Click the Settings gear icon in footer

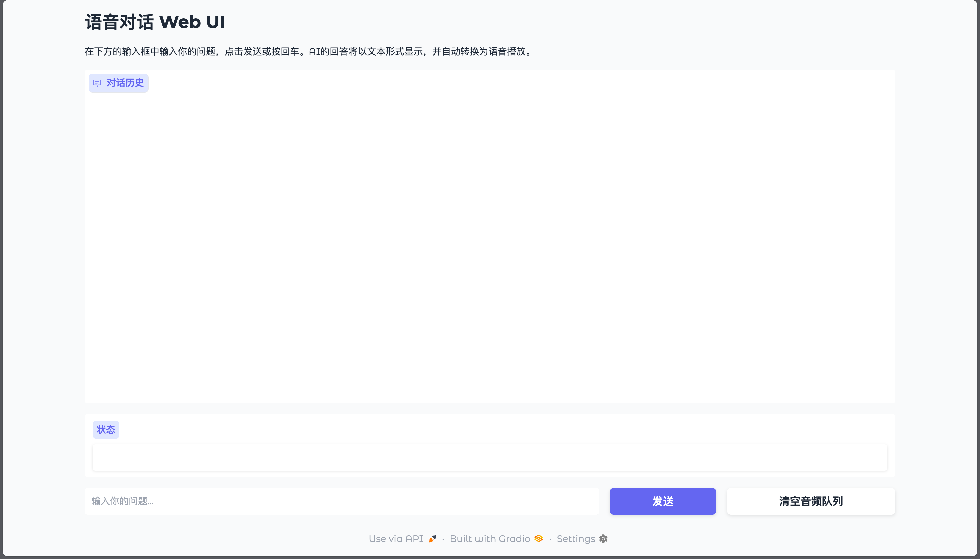pos(603,539)
